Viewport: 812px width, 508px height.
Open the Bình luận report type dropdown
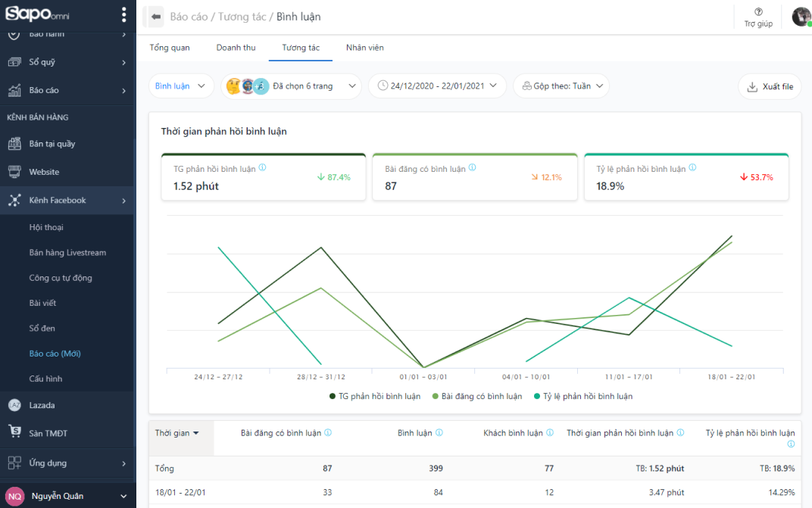[x=180, y=86]
